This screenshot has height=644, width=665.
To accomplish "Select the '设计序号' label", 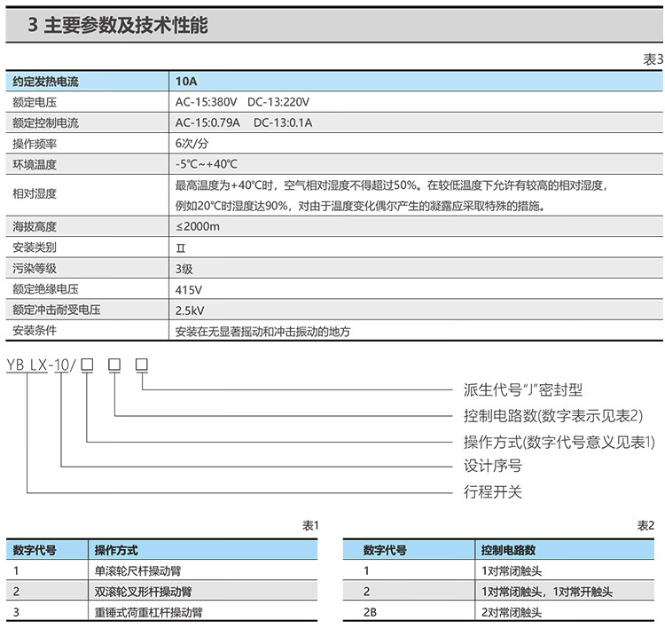I will click(493, 466).
